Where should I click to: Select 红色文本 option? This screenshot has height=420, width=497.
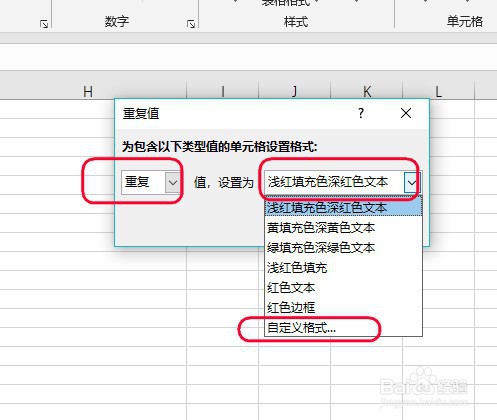pos(343,288)
